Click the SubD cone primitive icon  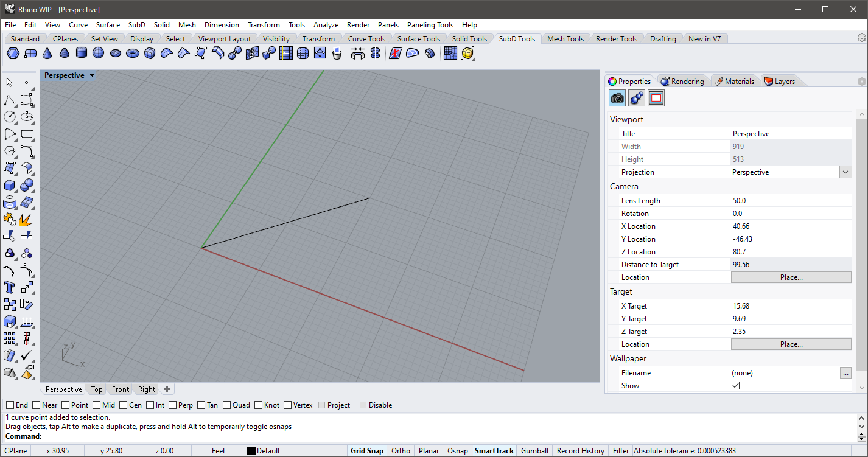click(47, 54)
